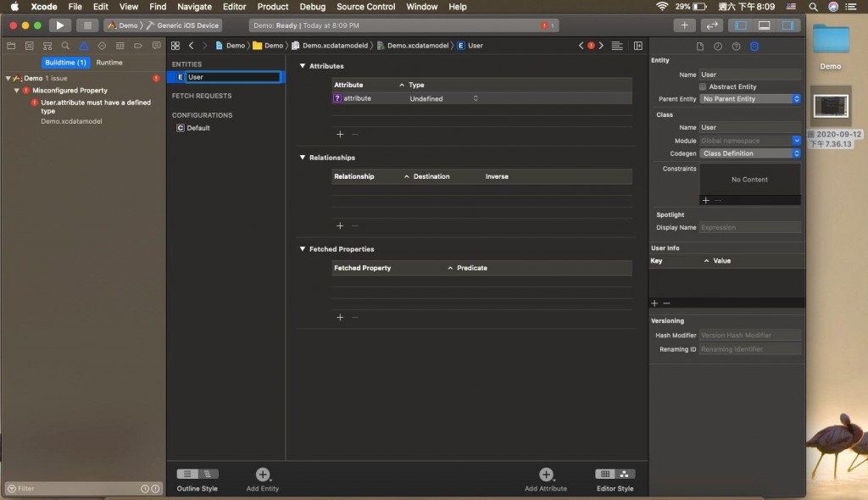
Task: Select the Runtime issues tab
Action: 109,63
